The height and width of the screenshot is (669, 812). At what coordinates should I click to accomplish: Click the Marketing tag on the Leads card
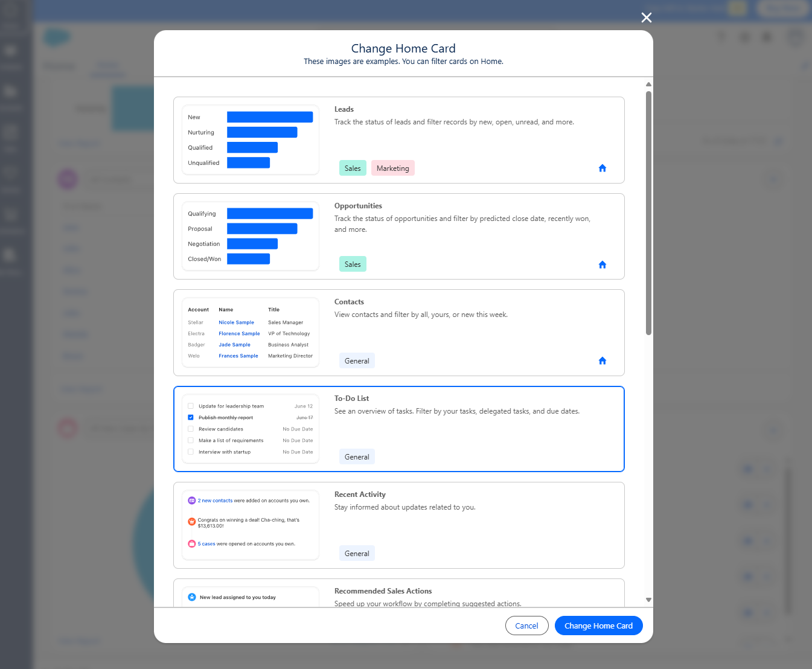392,168
